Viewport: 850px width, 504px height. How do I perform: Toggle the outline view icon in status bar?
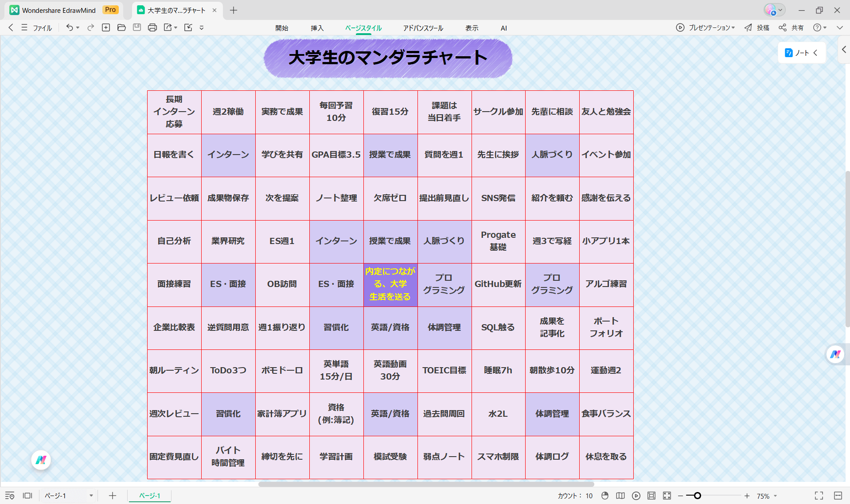coord(10,496)
